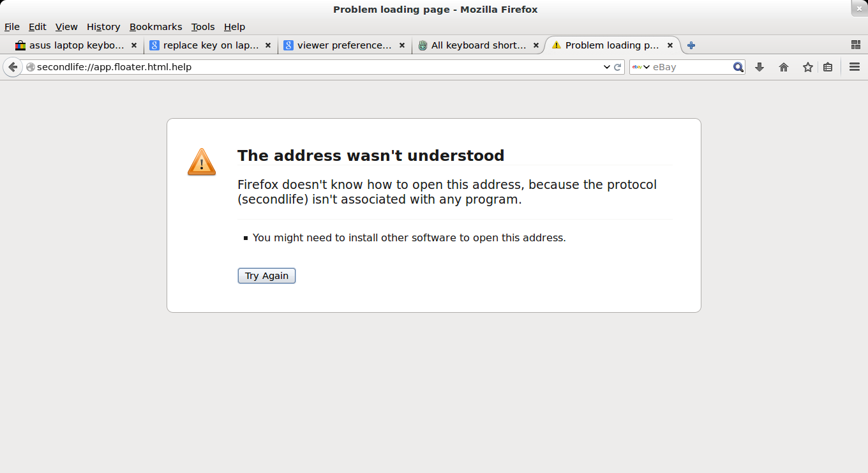The image size is (868, 473).
Task: Open the Downloads arrow icon
Action: tap(759, 67)
